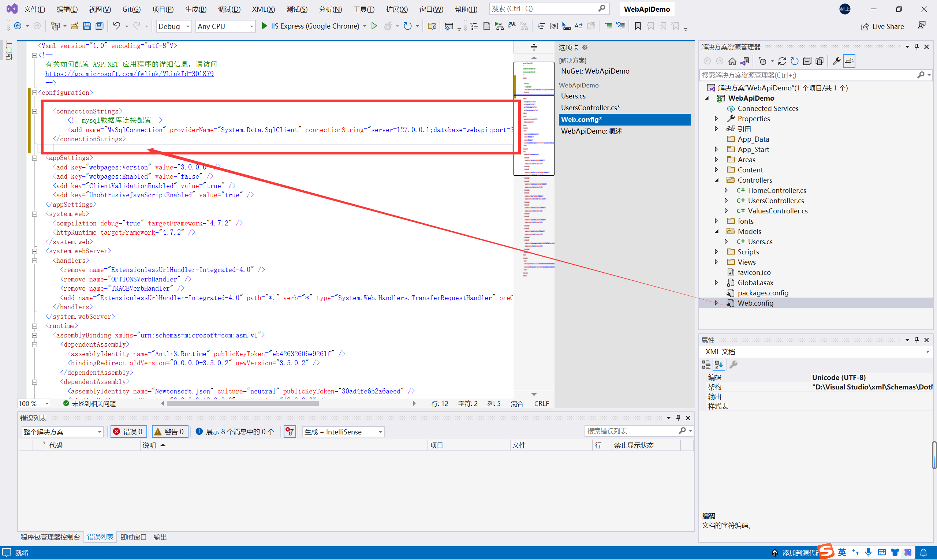937x560 pixels.
Task: Open the Any CPU platform dropdown
Action: (225, 26)
